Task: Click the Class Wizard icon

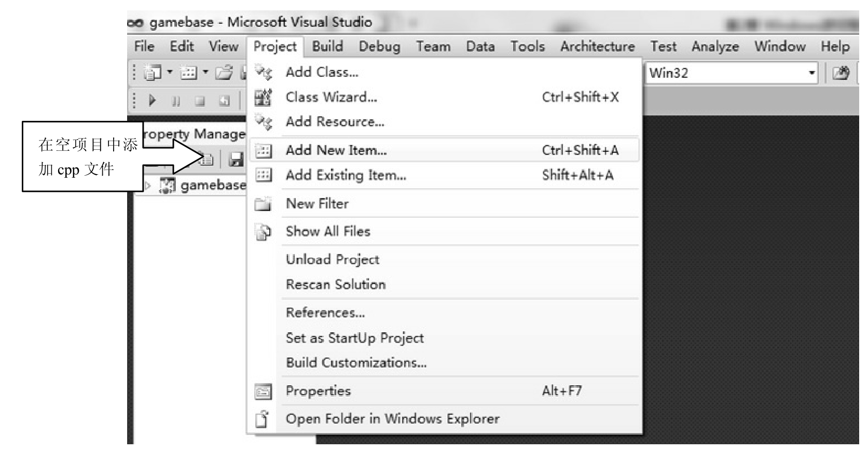Action: click(x=264, y=97)
